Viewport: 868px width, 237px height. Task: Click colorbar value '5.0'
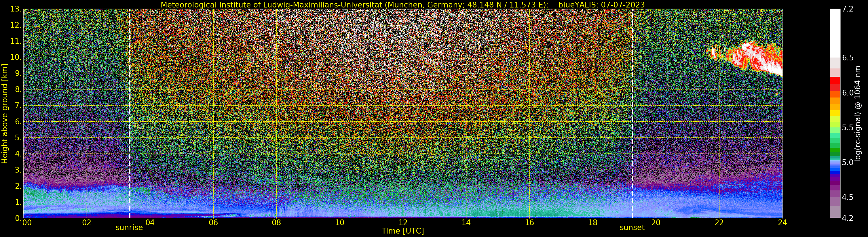click(x=848, y=162)
